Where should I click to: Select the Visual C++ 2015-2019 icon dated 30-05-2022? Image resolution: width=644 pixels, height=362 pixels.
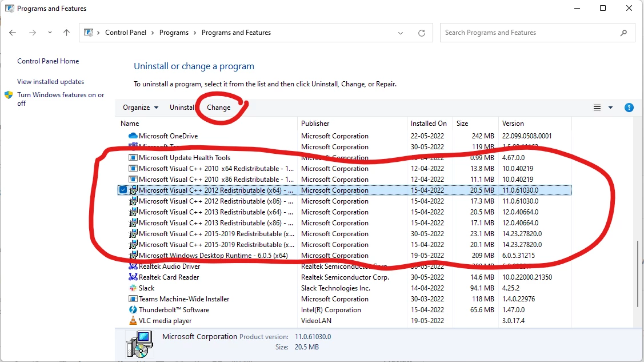coord(133,234)
